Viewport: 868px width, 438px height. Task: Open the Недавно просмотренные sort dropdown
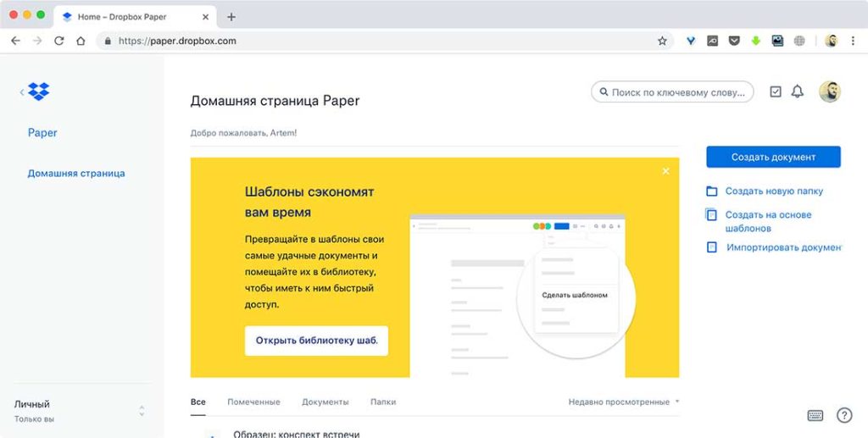[623, 402]
